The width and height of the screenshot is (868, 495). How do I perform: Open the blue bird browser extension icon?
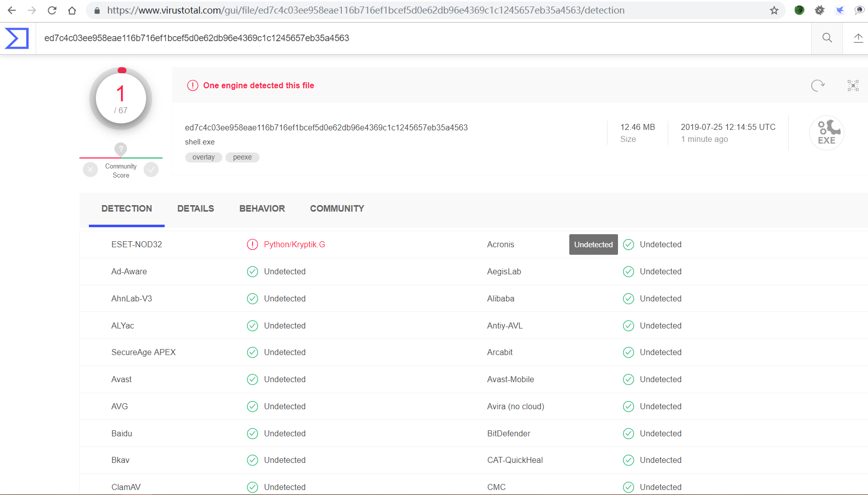839,10
